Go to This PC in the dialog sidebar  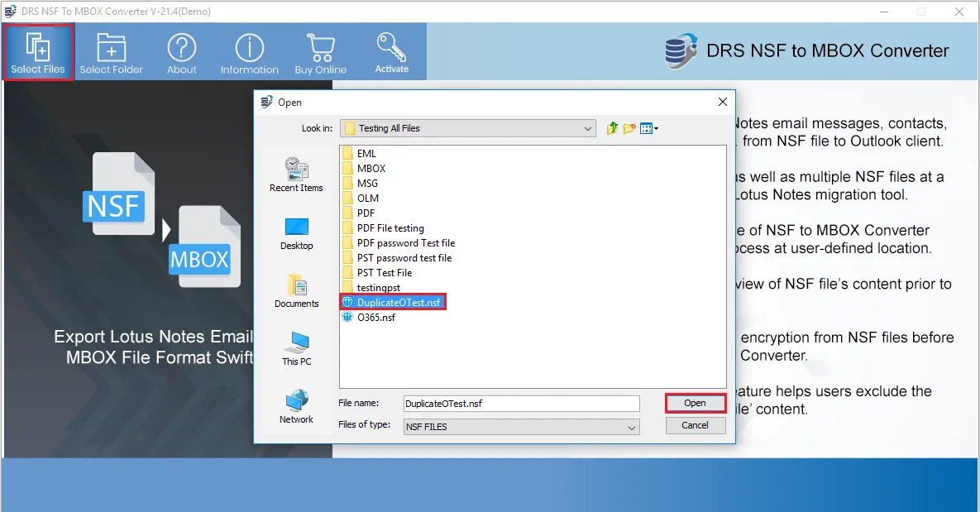pos(296,349)
